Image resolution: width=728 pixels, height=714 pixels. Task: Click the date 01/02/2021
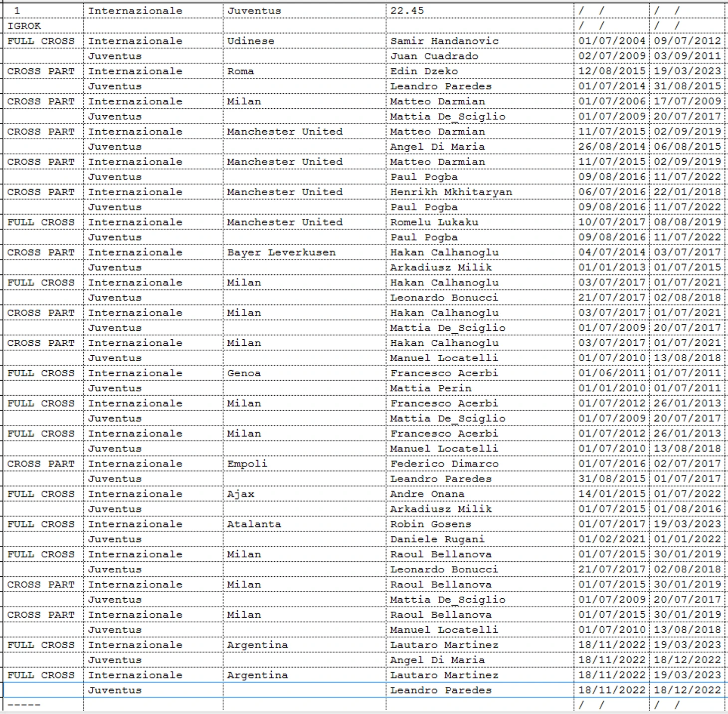coord(612,539)
